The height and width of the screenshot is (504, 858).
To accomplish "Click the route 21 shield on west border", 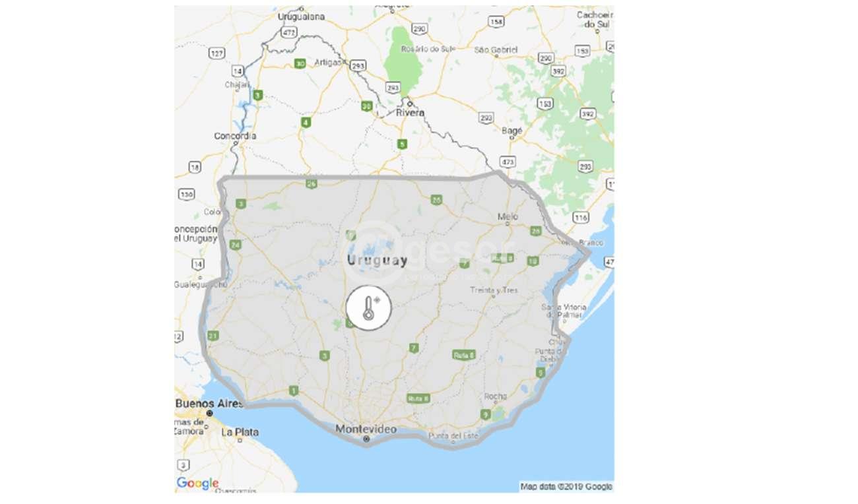I will (x=213, y=336).
